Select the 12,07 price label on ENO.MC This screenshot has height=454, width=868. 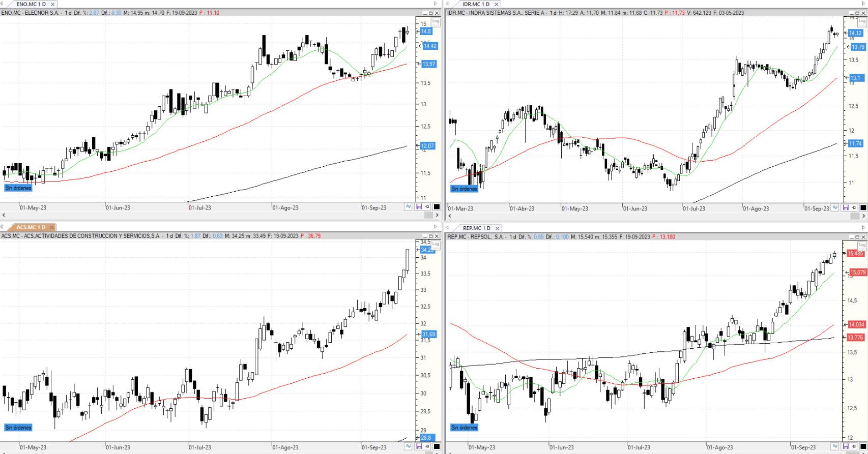click(427, 146)
